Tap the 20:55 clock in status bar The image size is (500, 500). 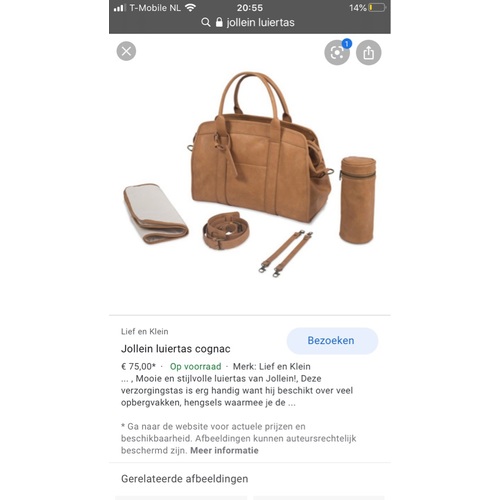(250, 8)
